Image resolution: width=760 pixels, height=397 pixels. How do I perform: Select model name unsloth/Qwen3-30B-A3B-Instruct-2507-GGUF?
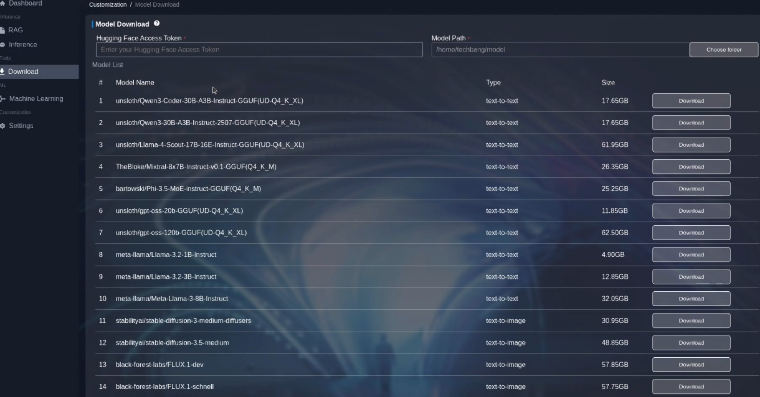(x=207, y=123)
